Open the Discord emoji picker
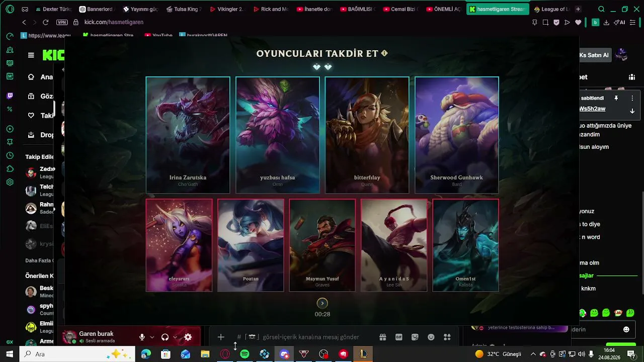644x362 pixels. coord(431,337)
